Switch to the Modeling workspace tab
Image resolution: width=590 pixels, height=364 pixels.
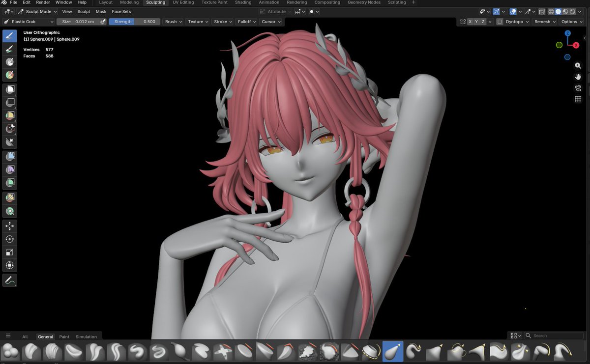pyautogui.click(x=129, y=2)
